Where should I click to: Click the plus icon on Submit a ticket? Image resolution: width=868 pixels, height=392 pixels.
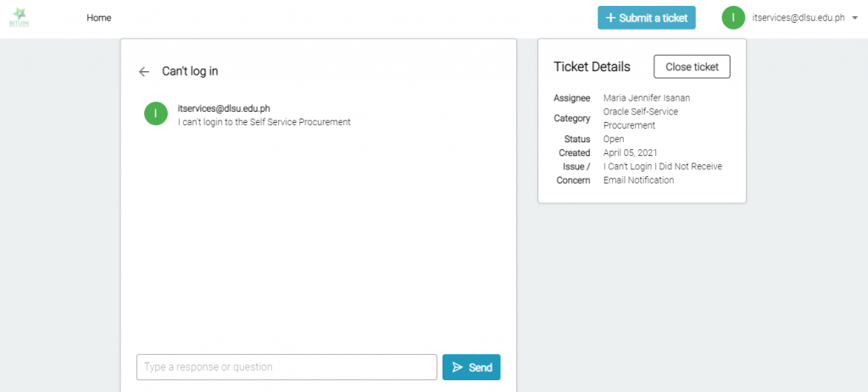pos(610,18)
